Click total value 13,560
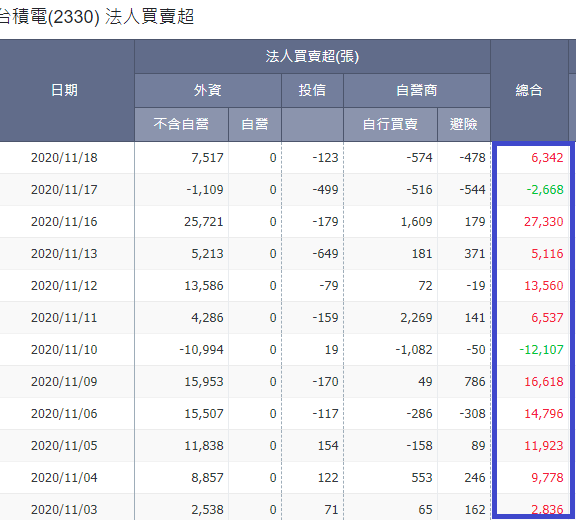 pos(544,286)
